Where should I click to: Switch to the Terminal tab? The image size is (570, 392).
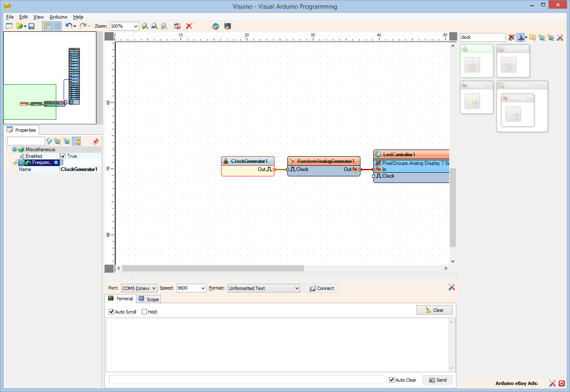tap(121, 299)
